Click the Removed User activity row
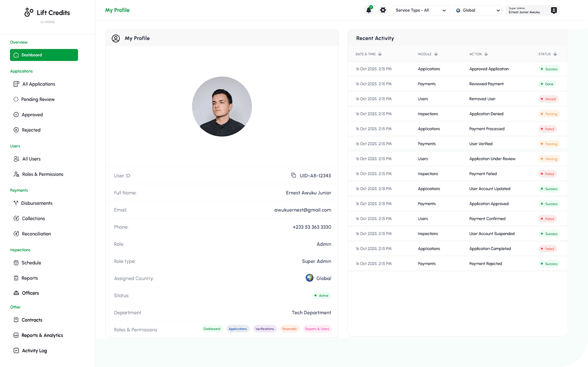Screen dimensions: 588x367 [x=458, y=99]
